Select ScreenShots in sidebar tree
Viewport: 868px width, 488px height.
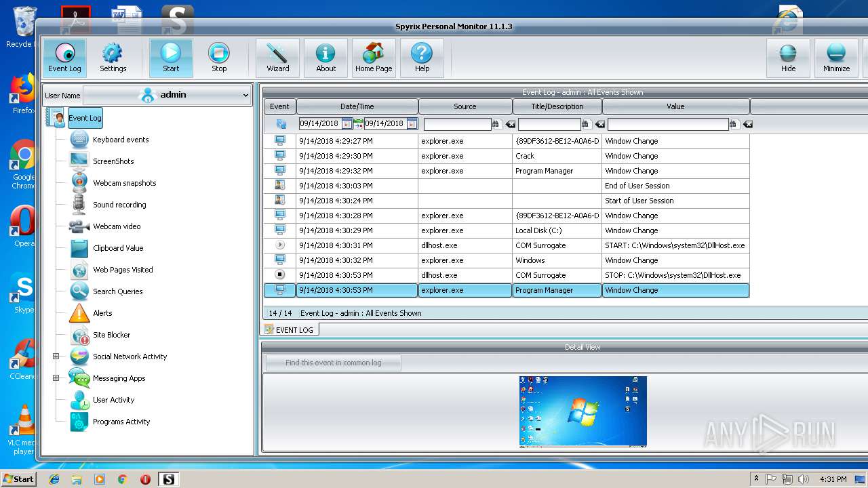(x=113, y=161)
